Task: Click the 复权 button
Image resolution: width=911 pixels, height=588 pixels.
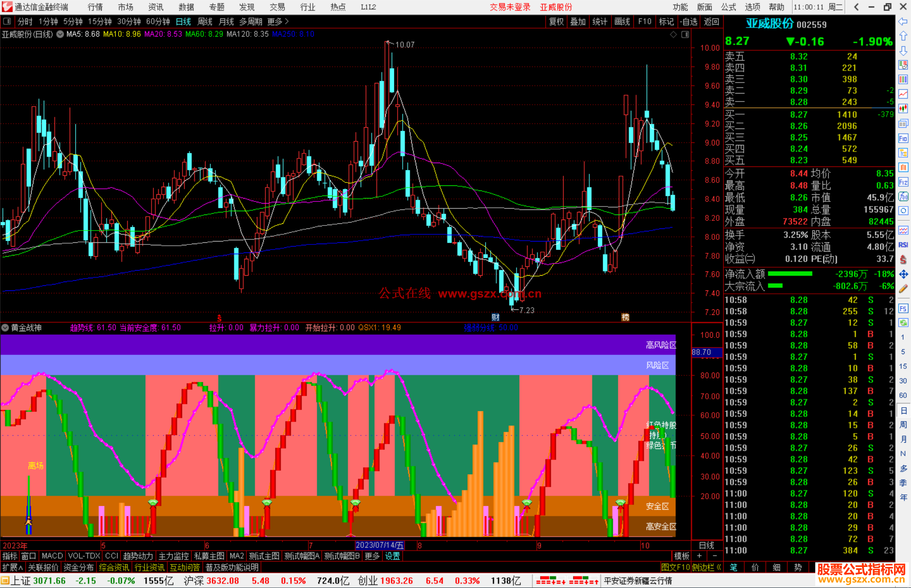Action: (556, 21)
